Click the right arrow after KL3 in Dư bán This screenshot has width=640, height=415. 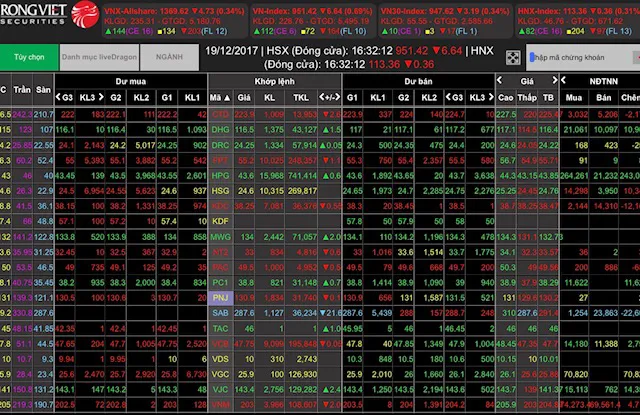(492, 97)
